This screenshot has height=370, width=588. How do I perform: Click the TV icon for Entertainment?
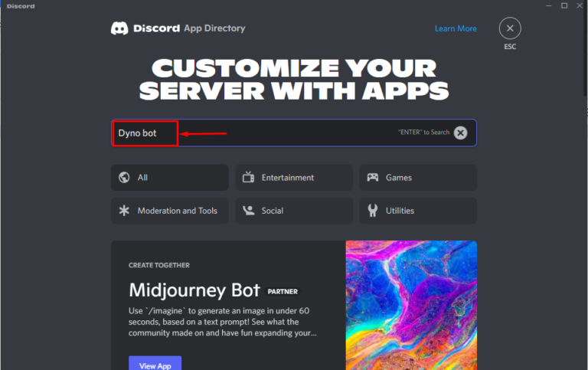pos(248,177)
